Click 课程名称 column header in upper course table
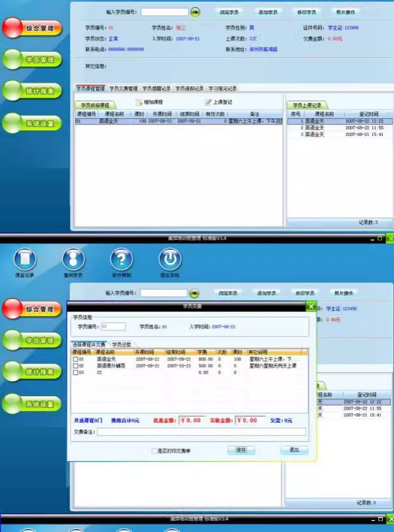Viewport: 394px width, 532px height. 114,114
